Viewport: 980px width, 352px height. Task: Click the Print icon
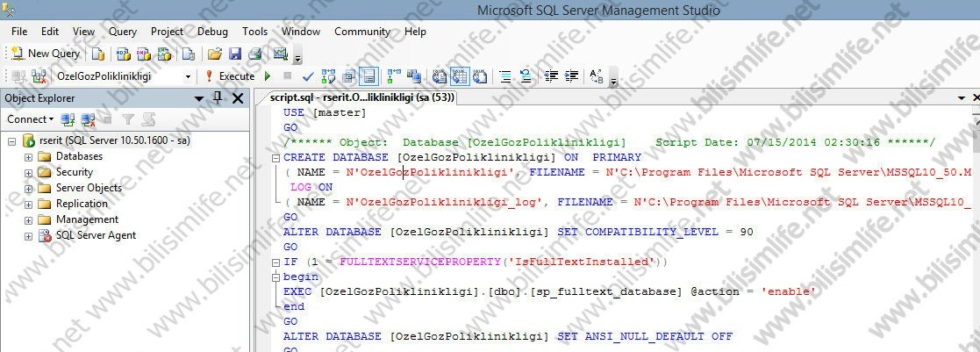coord(255,54)
